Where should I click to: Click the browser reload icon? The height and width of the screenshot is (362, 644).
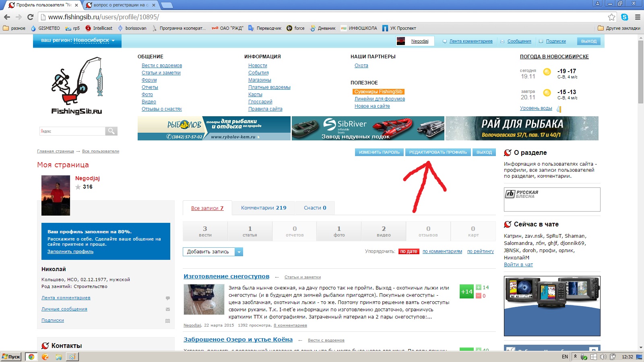click(30, 17)
